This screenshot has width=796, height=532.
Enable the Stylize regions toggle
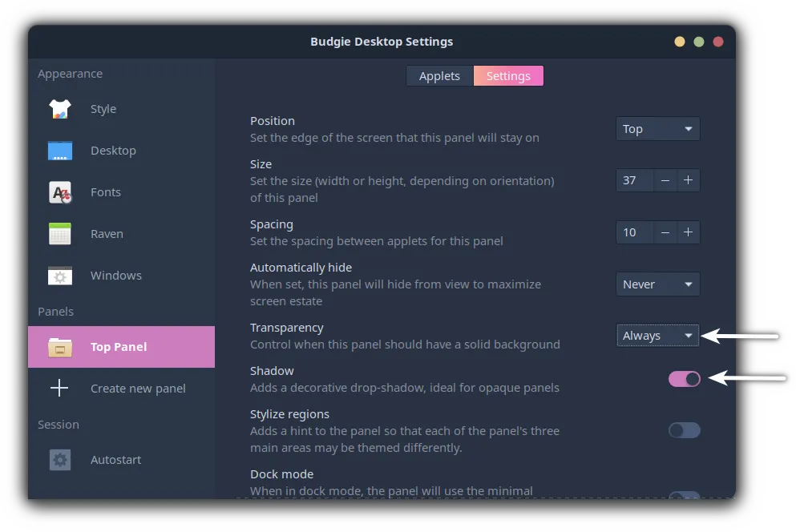point(684,430)
